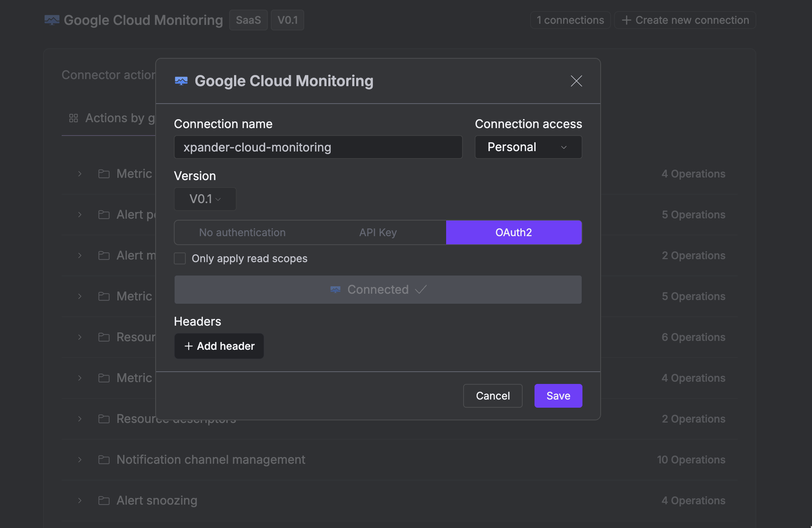Image resolution: width=812 pixels, height=528 pixels.
Task: Click the folder icon for Notification channel management
Action: click(x=104, y=460)
